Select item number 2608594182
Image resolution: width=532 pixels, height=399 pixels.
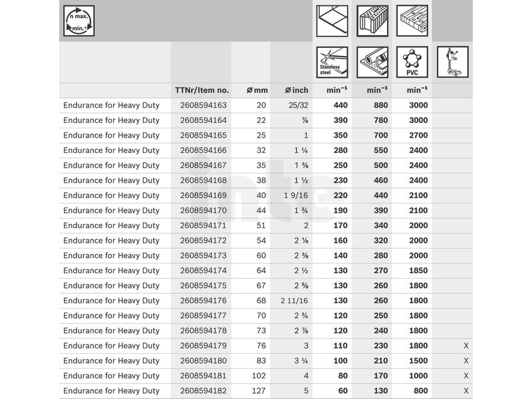[203, 391]
